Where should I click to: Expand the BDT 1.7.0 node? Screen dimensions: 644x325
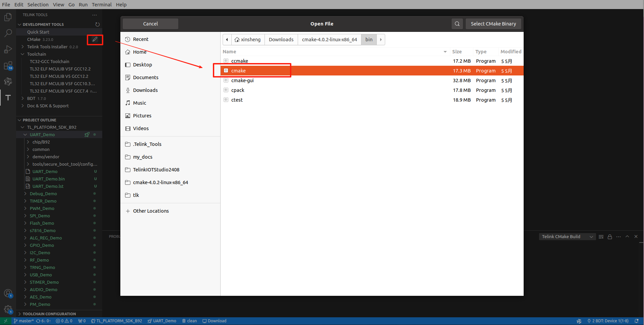click(22, 98)
